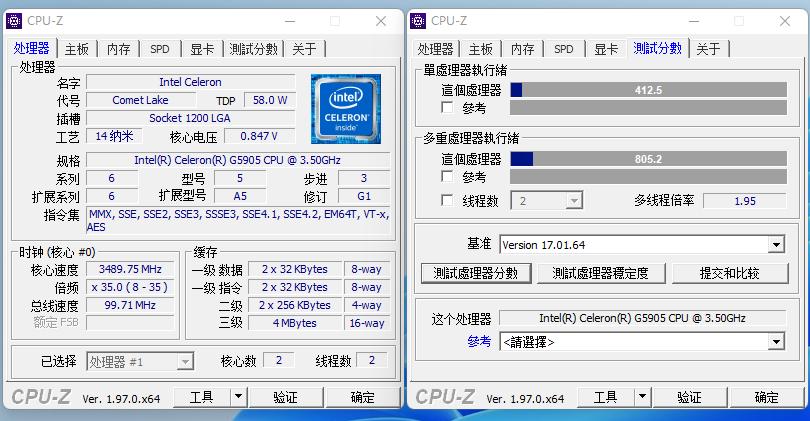Viewport: 810px width, 421px height.
Task: Click 測試處理器穩定度 button
Action: coord(601,273)
